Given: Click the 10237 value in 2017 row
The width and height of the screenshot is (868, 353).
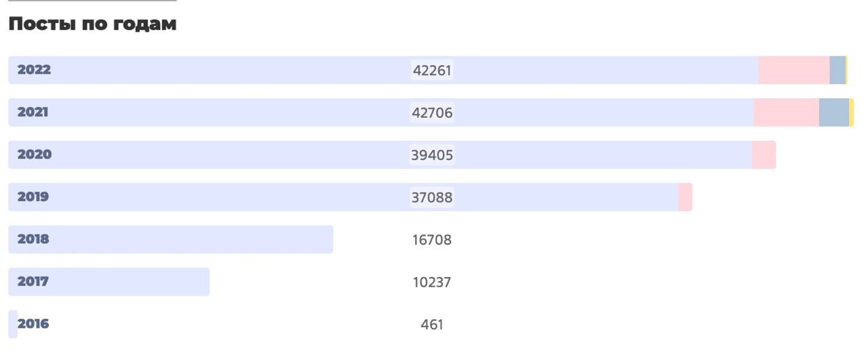Looking at the screenshot, I should pos(432,282).
